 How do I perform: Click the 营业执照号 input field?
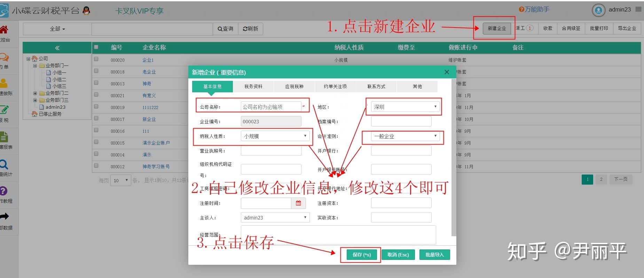point(271,150)
